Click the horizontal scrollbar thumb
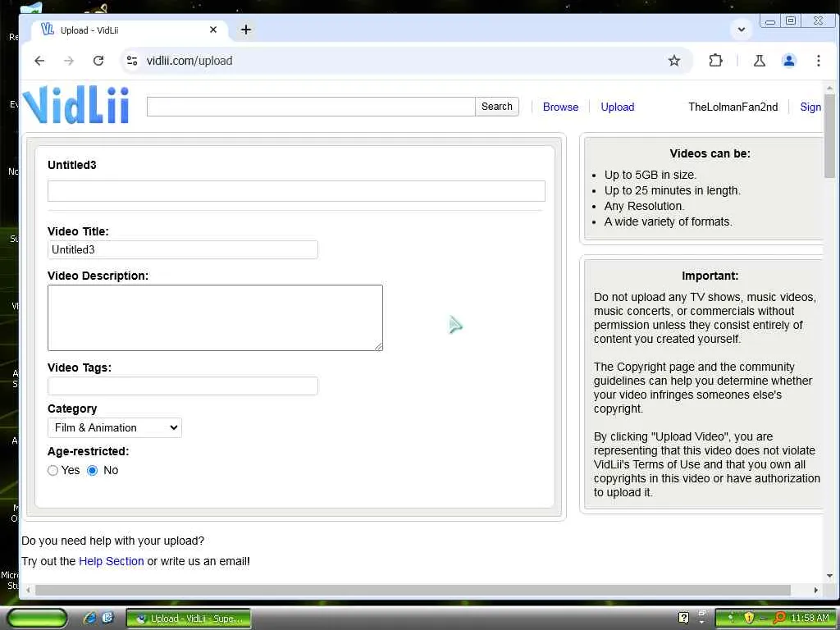 coord(413,590)
